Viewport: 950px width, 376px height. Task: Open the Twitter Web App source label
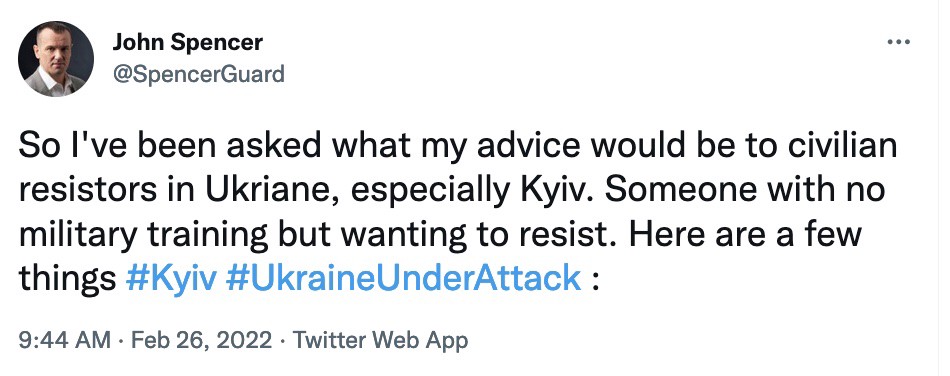point(381,340)
